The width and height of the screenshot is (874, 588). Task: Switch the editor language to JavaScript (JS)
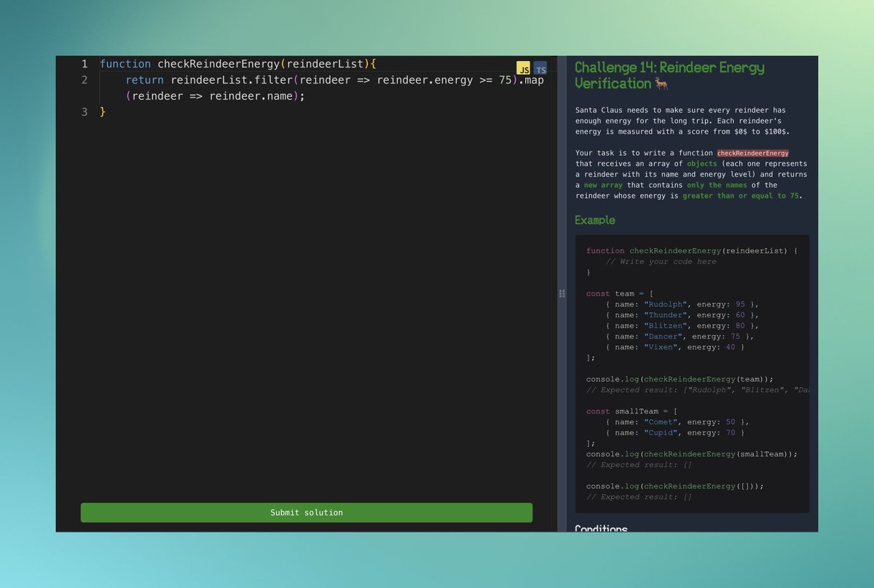pyautogui.click(x=524, y=68)
